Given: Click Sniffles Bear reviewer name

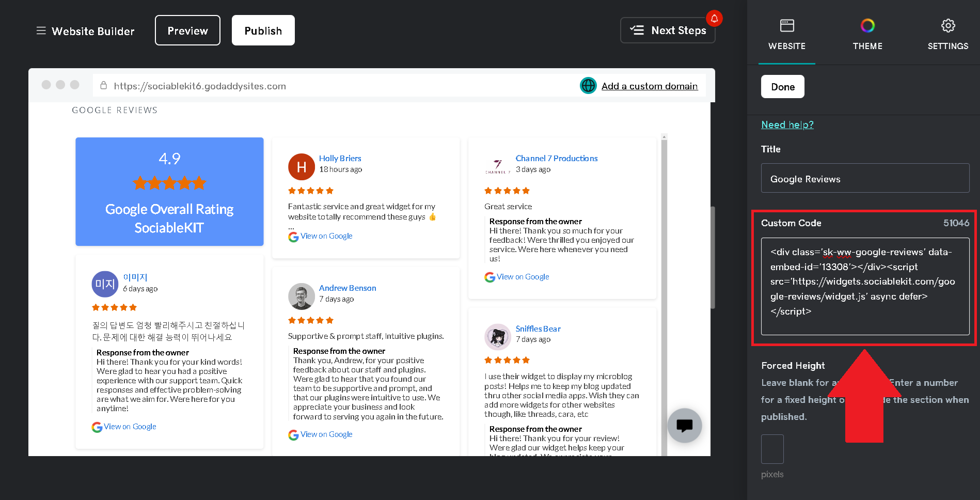Looking at the screenshot, I should pos(538,329).
